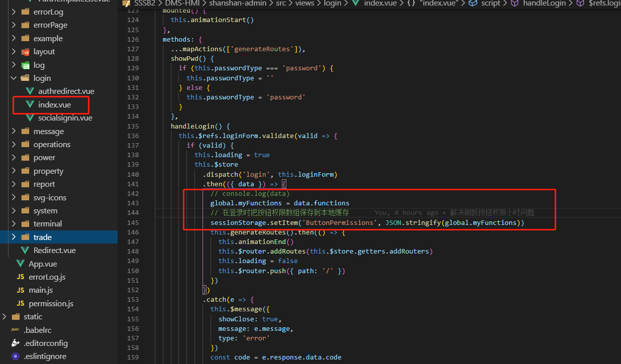Select SSSB2 in the breadcrumb
This screenshot has height=364, width=621.
(x=145, y=3)
